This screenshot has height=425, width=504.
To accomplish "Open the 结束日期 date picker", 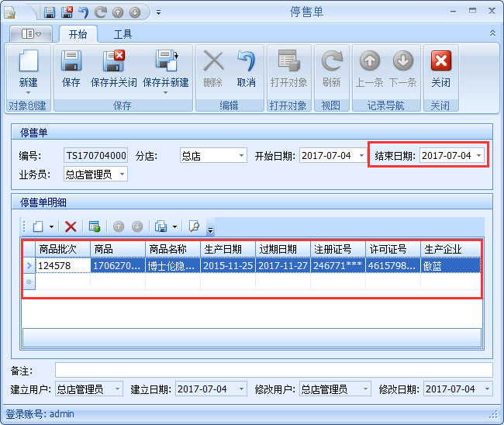I will coord(479,156).
